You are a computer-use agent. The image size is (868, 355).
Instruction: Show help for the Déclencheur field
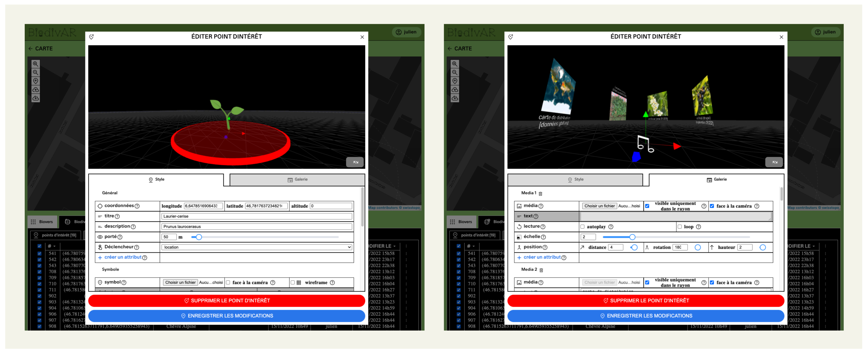[x=137, y=247]
